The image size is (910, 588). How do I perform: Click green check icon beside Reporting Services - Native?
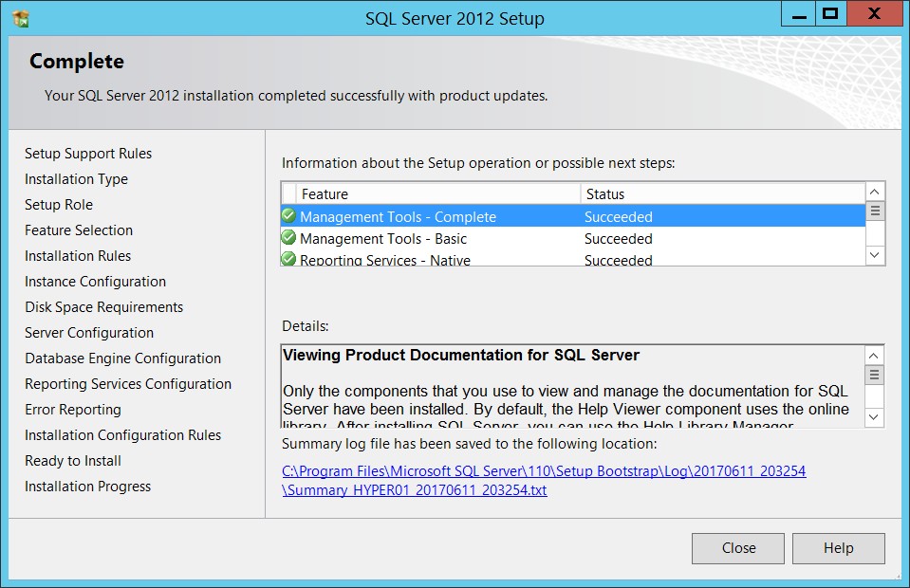coord(288,259)
